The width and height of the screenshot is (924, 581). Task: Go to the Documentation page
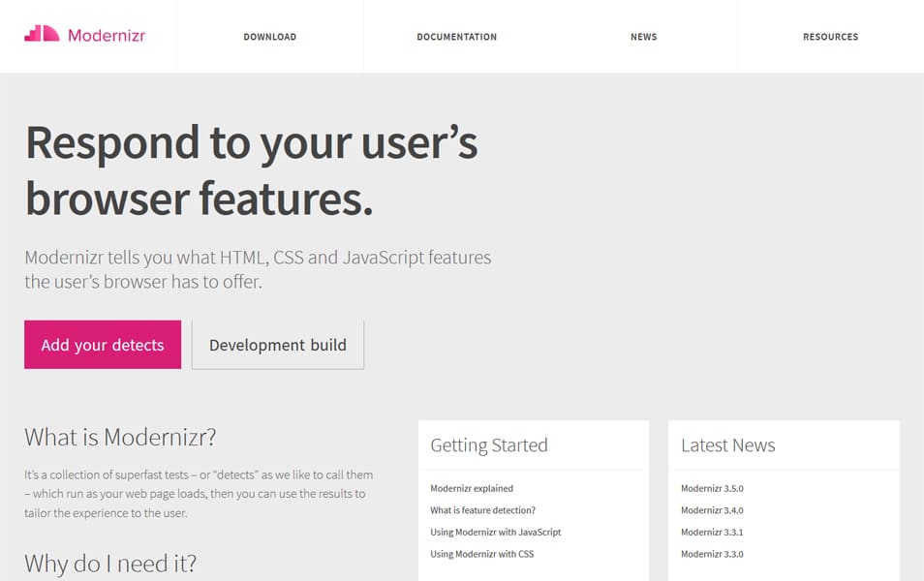tap(456, 37)
